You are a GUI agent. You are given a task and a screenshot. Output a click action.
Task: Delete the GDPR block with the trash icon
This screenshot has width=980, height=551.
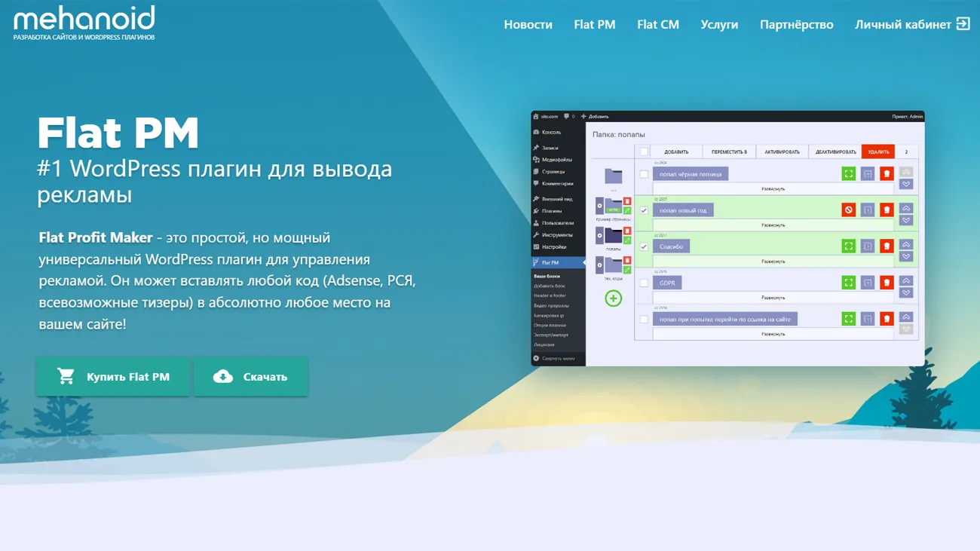click(x=887, y=283)
